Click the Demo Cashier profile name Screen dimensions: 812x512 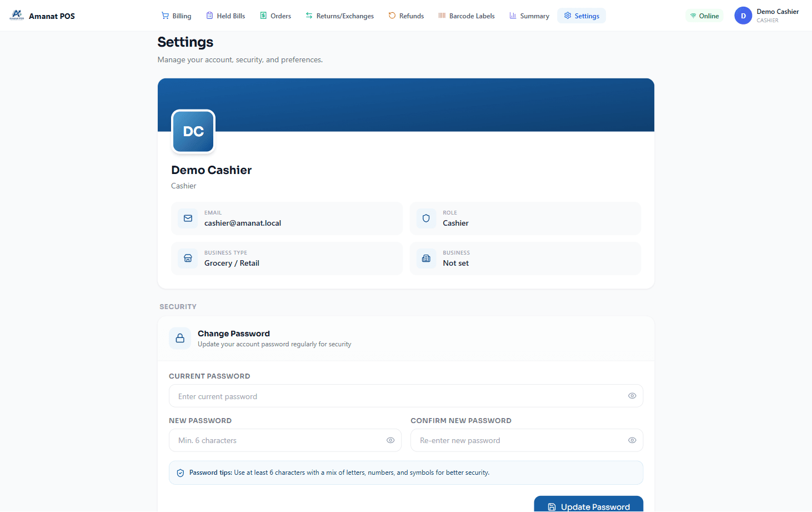pos(212,170)
